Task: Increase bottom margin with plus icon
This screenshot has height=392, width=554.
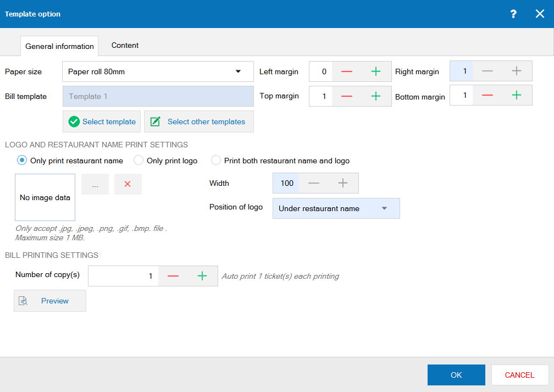Action: (x=517, y=95)
